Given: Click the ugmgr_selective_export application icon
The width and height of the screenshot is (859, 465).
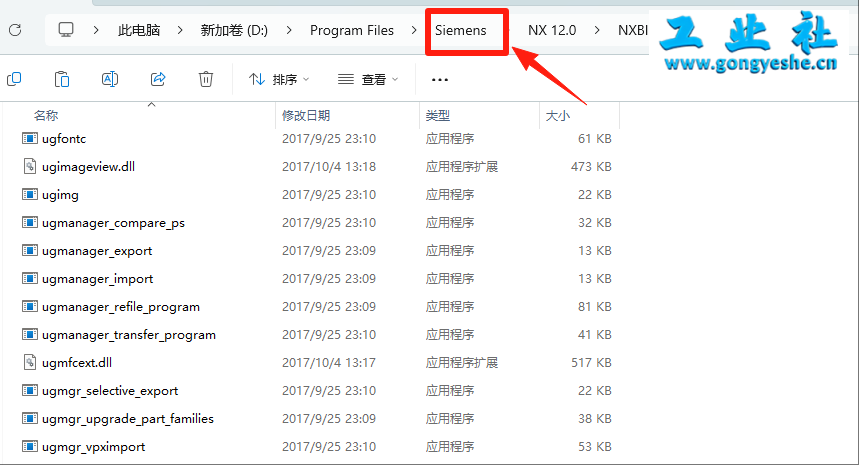Looking at the screenshot, I should coord(30,390).
